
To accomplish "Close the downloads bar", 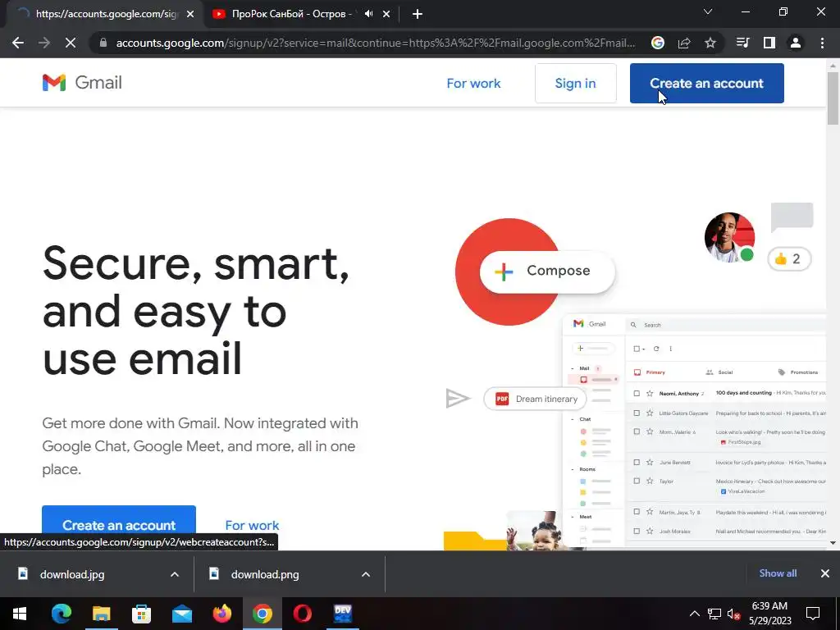I will (825, 573).
